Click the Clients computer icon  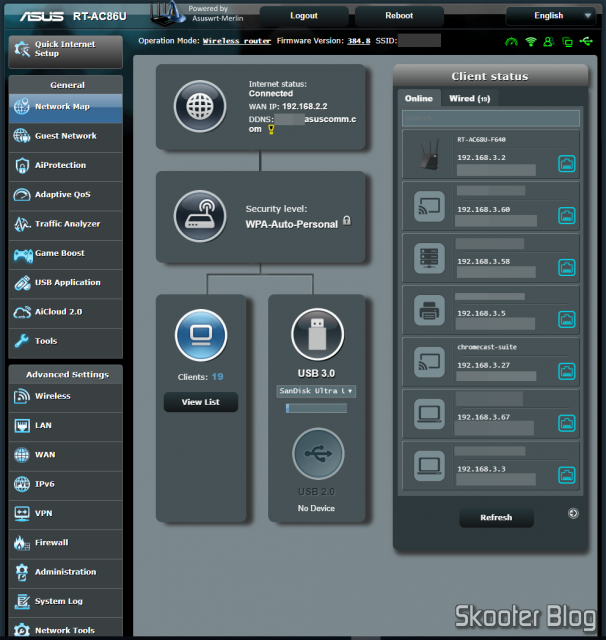201,335
